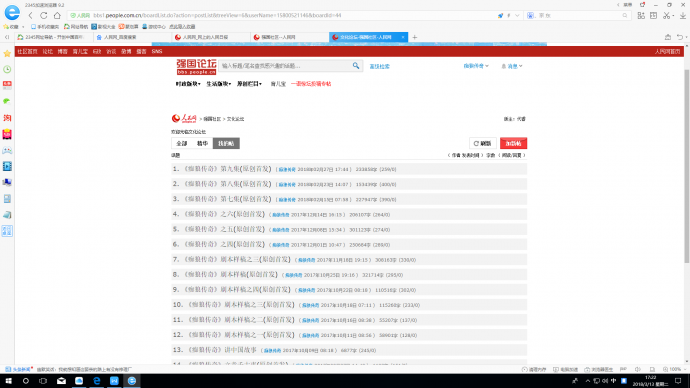Click the page vertical scrollbar
Screen dimensions: 690x388
point(686,166)
